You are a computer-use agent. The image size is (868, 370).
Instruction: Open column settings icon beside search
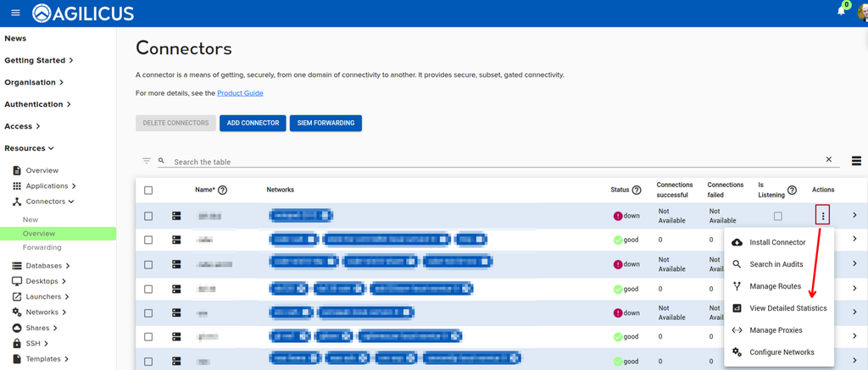point(856,161)
